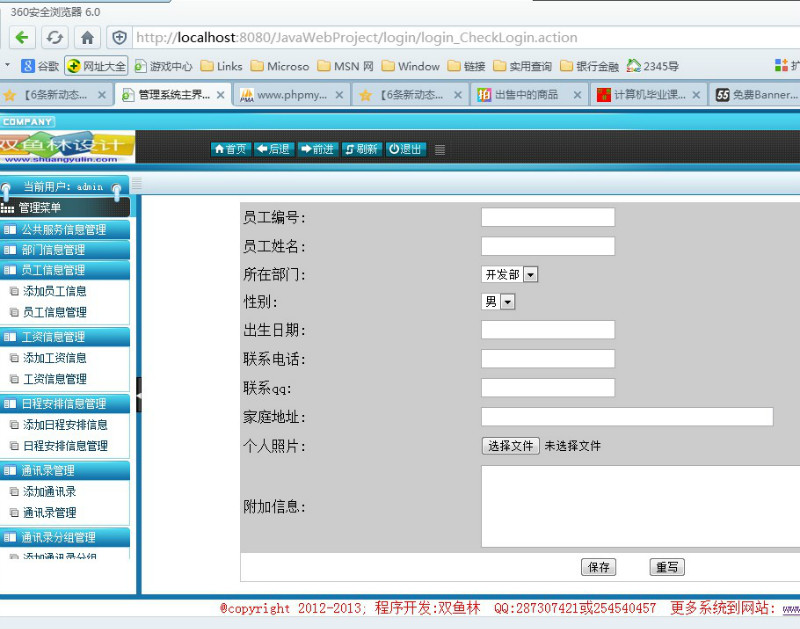The height and width of the screenshot is (629, 800).
Task: Open 添加员工信息 in the sidebar
Action: pos(55,291)
